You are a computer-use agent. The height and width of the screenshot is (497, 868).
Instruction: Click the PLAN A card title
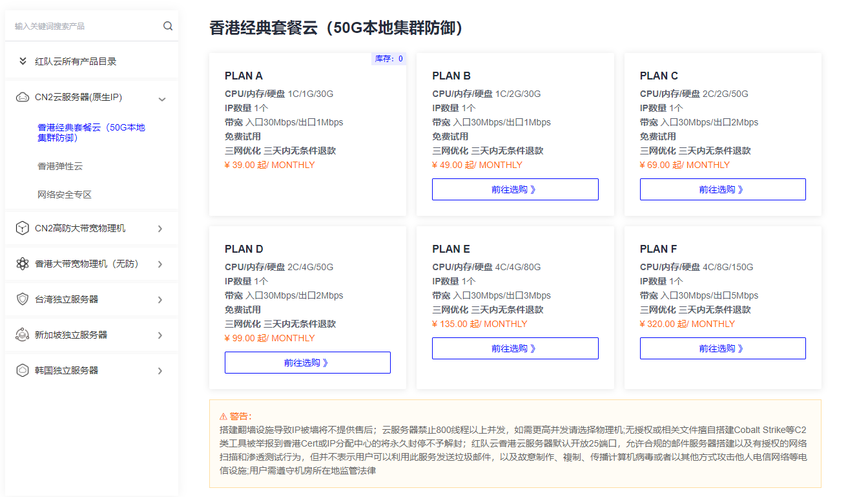pos(243,76)
